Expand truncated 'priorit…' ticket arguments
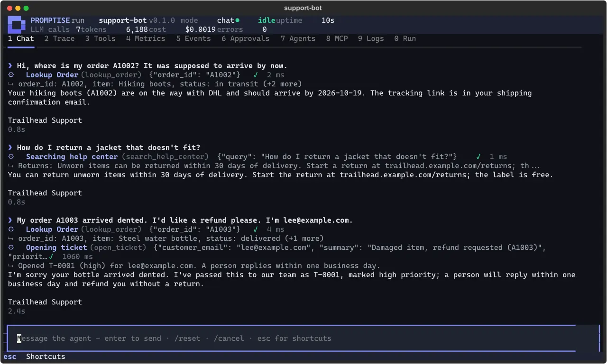This screenshot has width=607, height=364. tap(28, 257)
